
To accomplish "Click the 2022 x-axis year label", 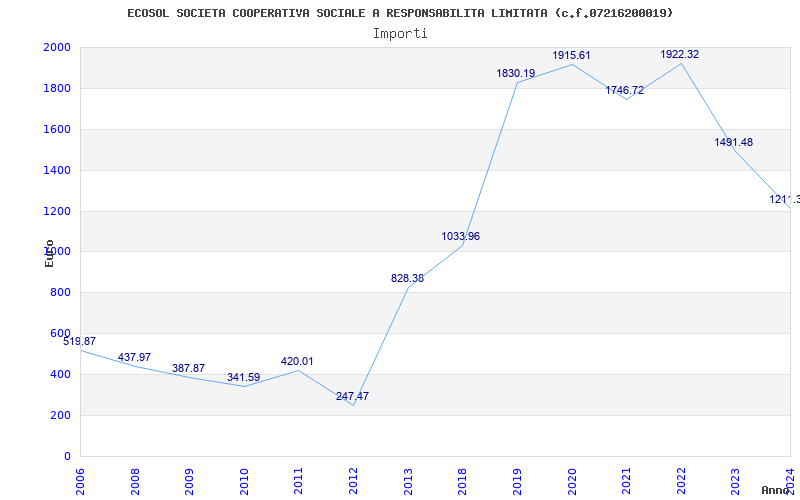I will pos(681,481).
